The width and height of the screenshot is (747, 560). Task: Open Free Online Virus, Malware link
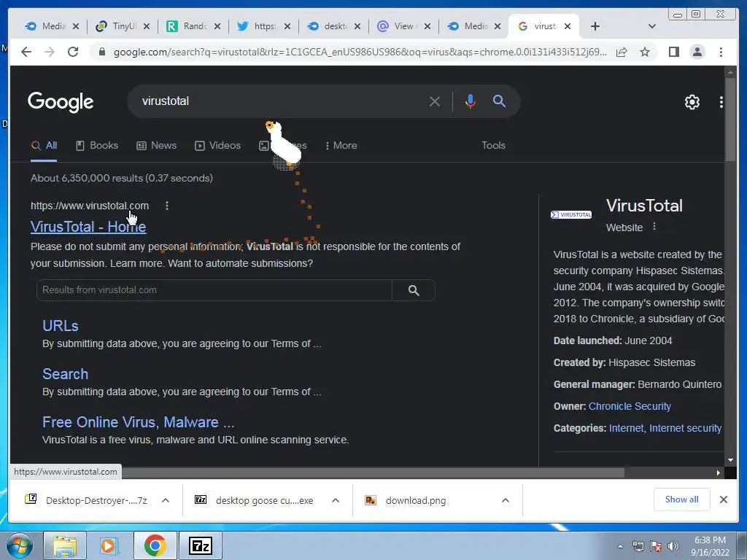pyautogui.click(x=138, y=422)
